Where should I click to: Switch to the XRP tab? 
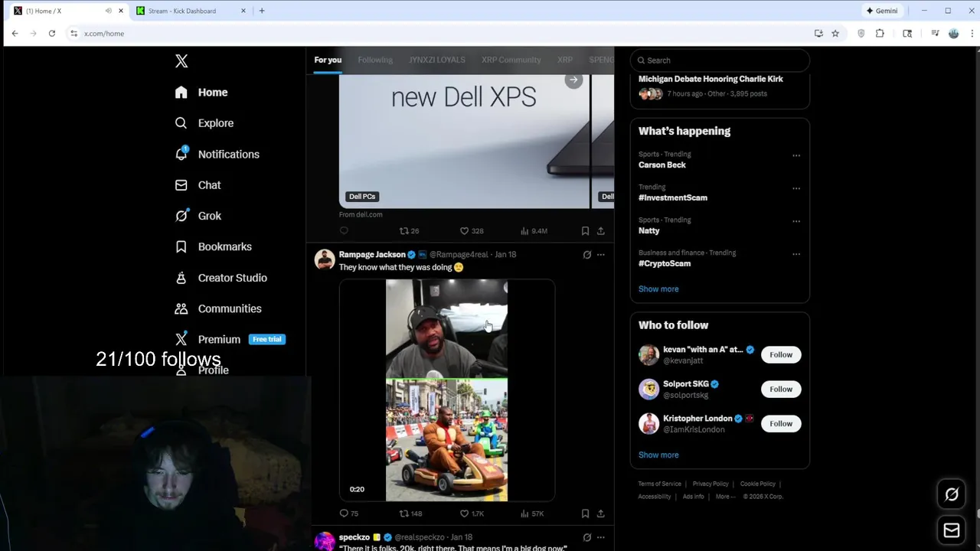click(x=565, y=60)
